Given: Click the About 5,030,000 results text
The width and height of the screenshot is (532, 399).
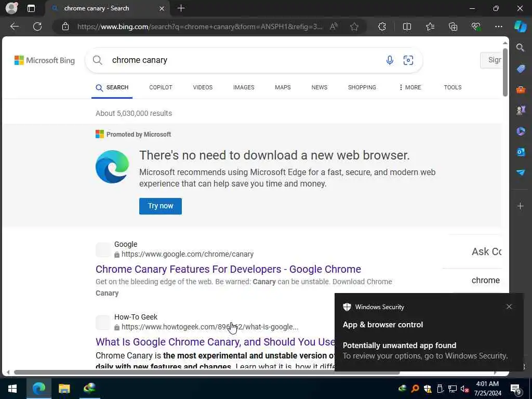Looking at the screenshot, I should pos(134,113).
